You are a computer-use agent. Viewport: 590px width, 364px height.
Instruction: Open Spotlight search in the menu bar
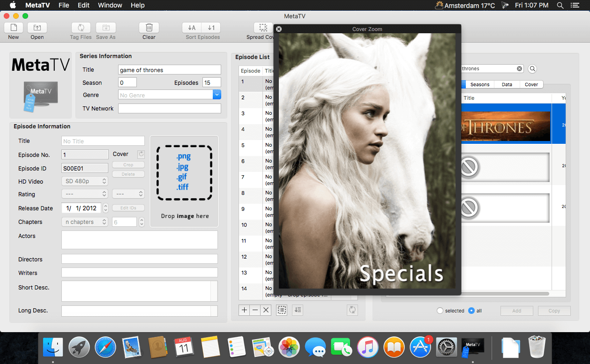[x=560, y=5]
